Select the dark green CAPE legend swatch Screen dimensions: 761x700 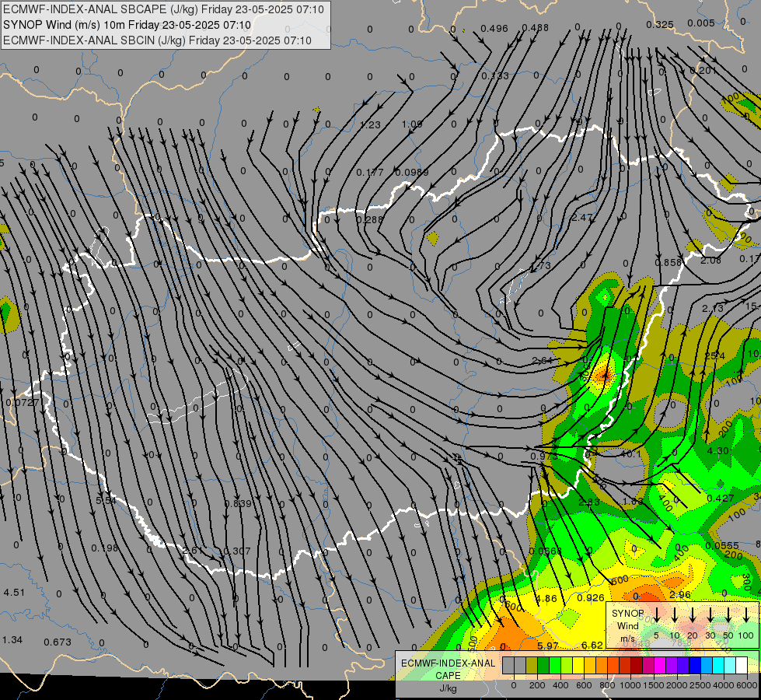(543, 666)
